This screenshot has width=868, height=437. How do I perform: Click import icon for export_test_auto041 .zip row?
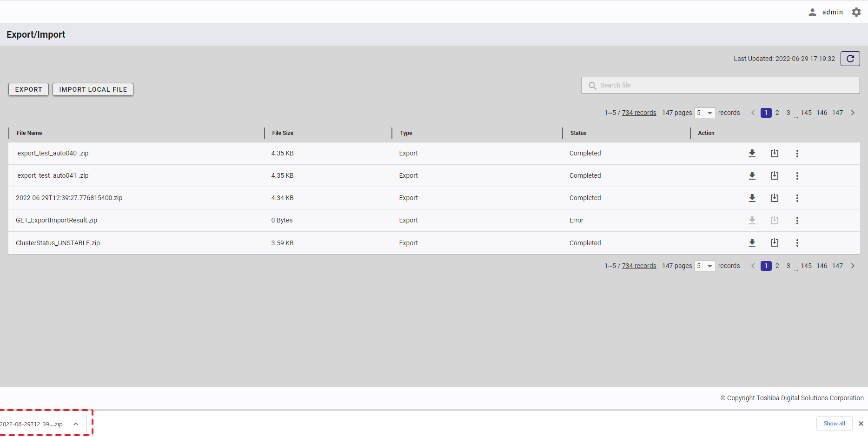coord(774,175)
